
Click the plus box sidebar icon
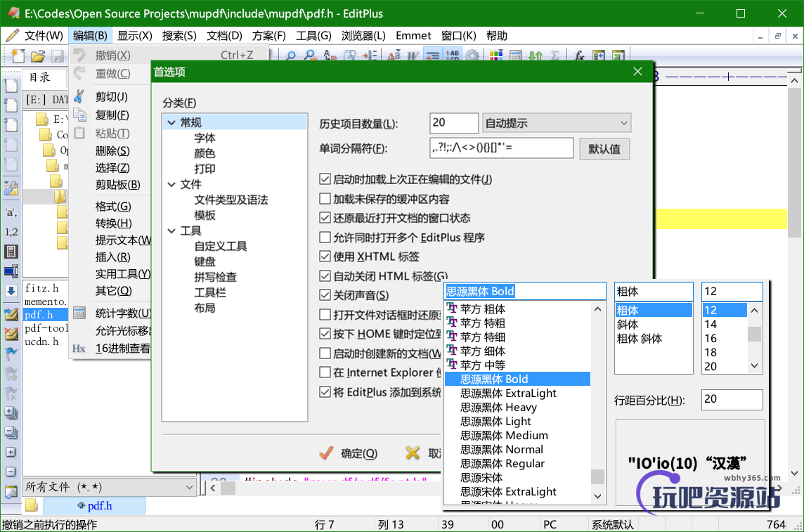[x=11, y=453]
